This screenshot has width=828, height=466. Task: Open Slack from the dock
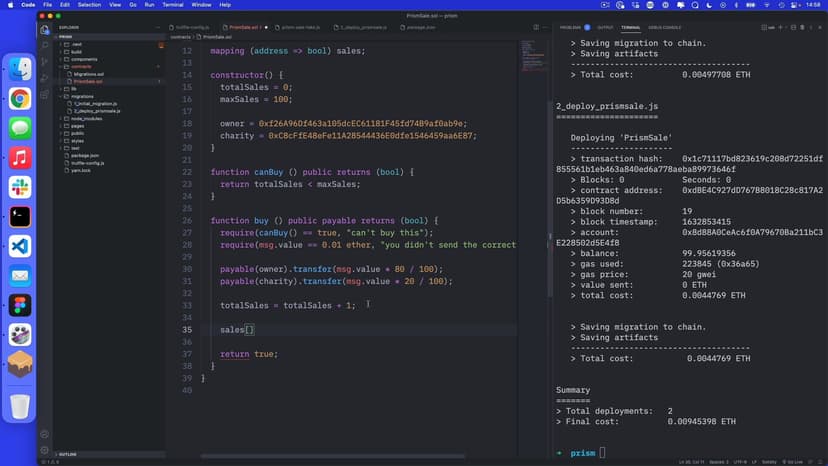click(x=20, y=187)
